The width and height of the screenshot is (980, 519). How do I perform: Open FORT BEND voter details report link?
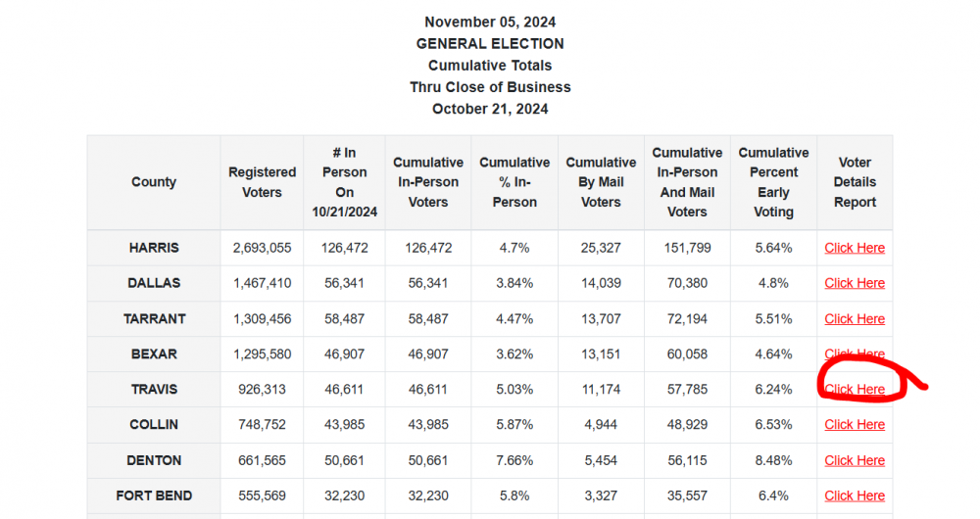855,495
